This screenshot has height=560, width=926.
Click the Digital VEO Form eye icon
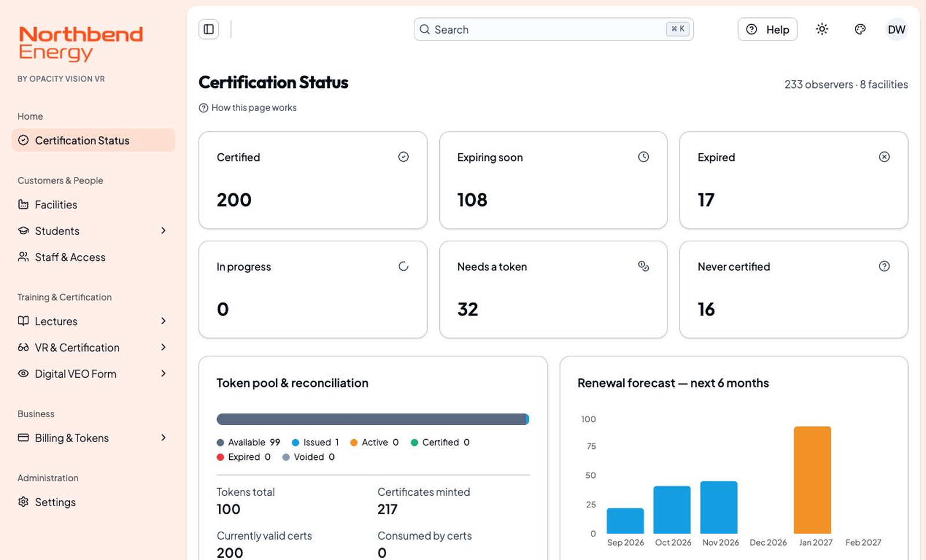(x=23, y=373)
